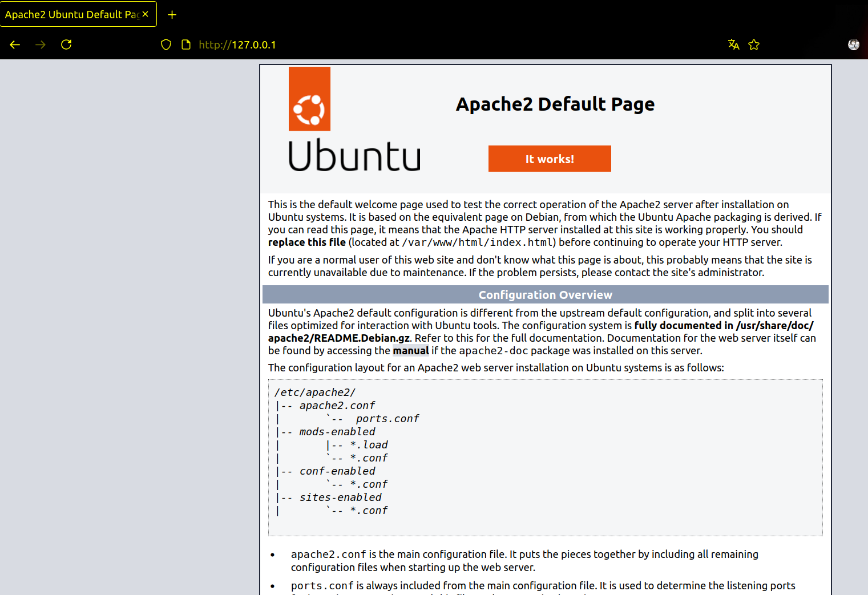
Task: Reload the page with the refresh icon
Action: 66,44
